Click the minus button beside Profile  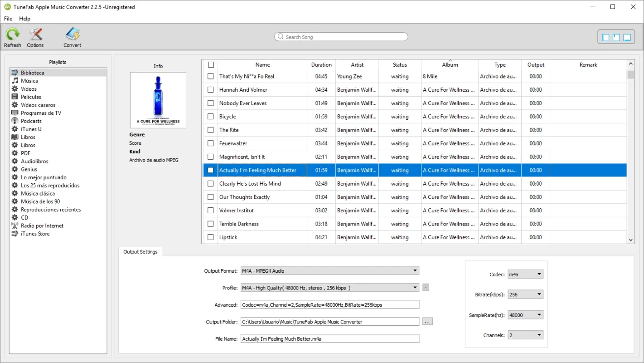(426, 288)
